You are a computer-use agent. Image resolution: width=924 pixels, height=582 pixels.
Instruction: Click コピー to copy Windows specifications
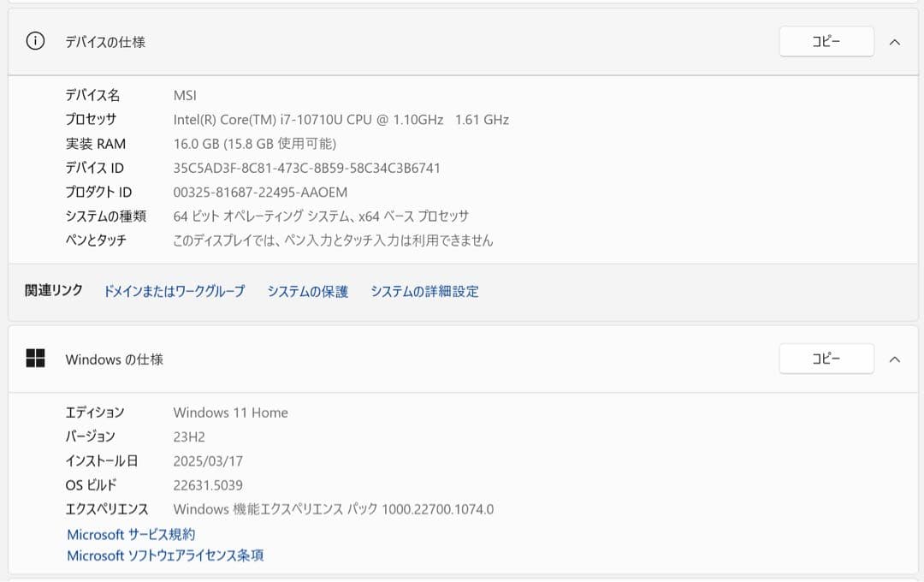click(826, 359)
